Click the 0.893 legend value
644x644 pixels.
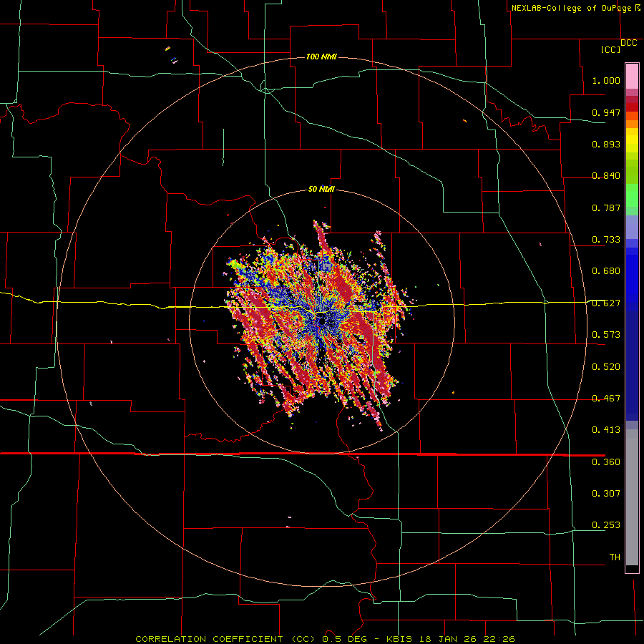(606, 144)
